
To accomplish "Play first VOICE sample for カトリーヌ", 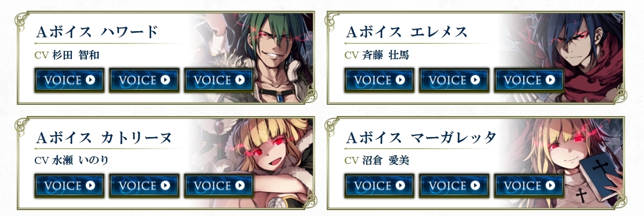I will 70,185.
